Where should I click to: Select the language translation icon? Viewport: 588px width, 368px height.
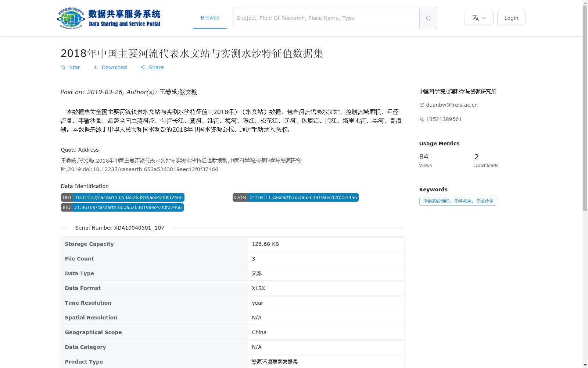point(475,18)
